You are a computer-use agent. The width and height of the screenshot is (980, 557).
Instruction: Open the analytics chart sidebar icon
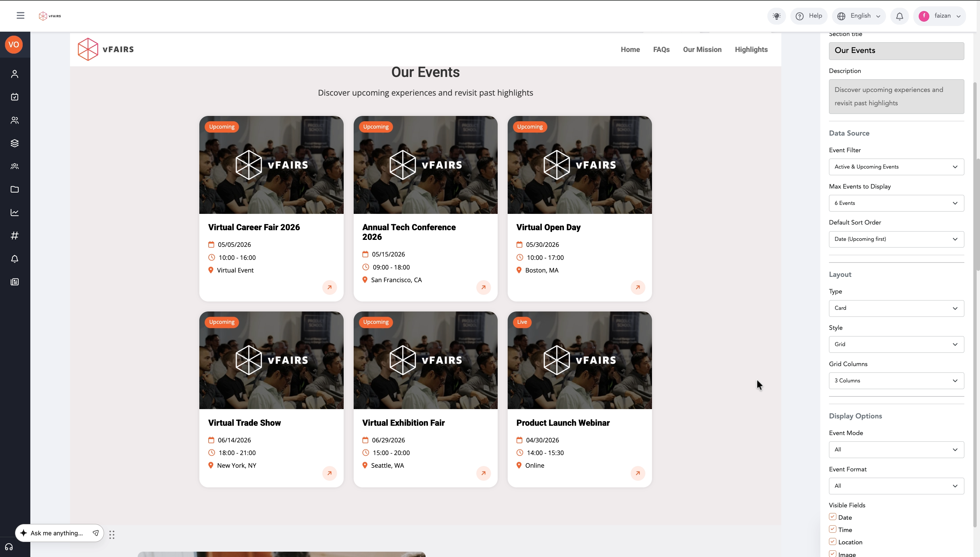[x=15, y=213]
